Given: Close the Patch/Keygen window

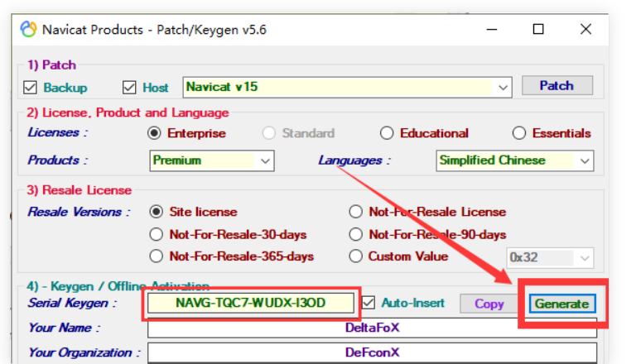Looking at the screenshot, I should 586,30.
